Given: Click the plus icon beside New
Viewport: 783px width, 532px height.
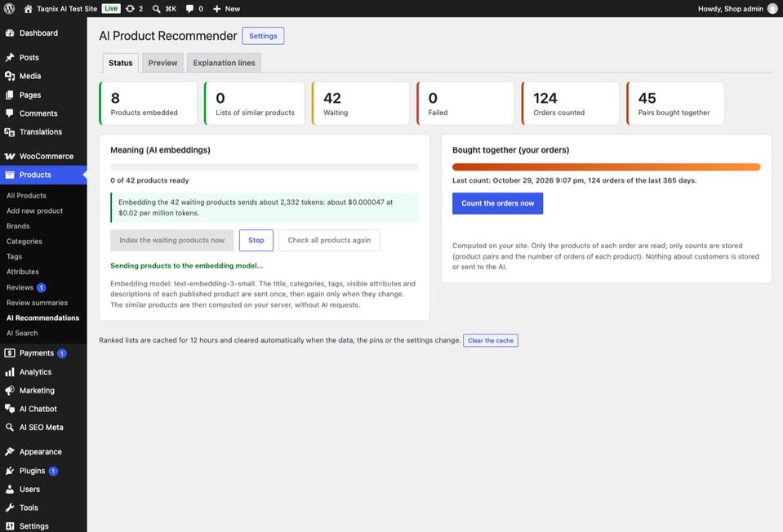Looking at the screenshot, I should (216, 8).
